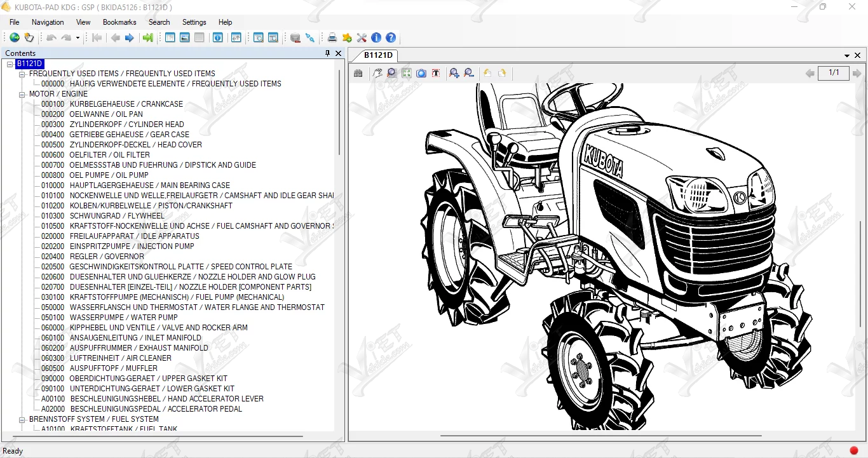Click the blue question mark help icon

[x=391, y=38]
